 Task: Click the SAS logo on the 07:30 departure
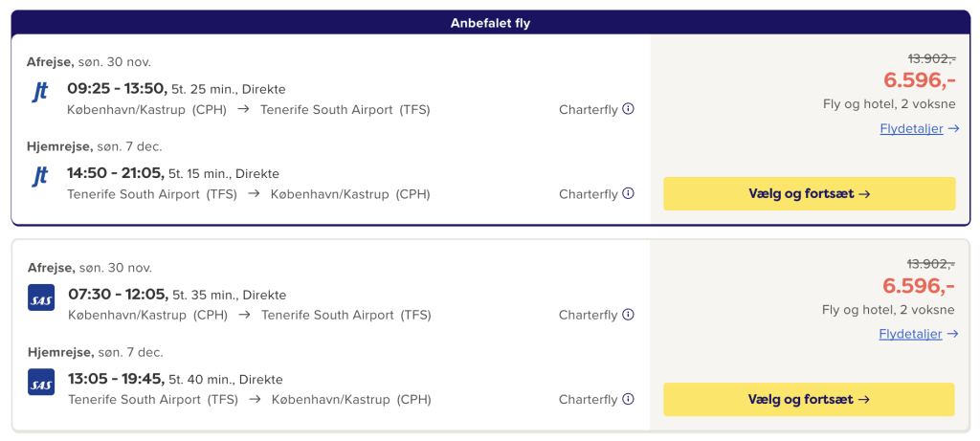tap(41, 298)
